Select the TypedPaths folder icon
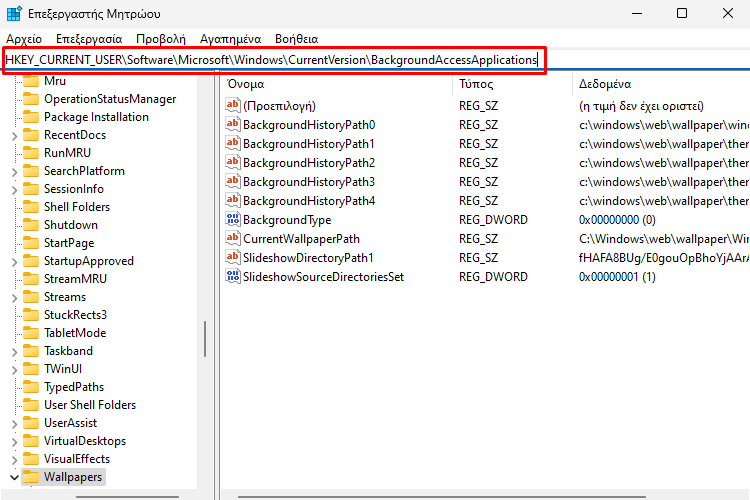 [31, 387]
